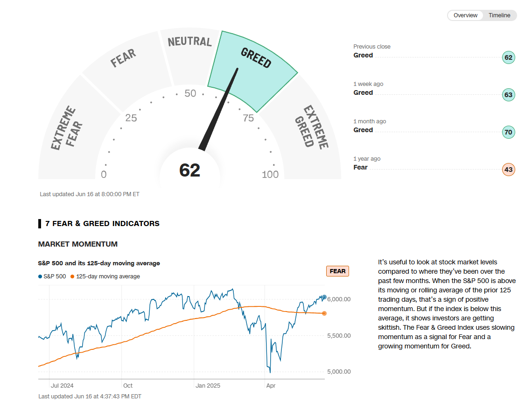This screenshot has width=532, height=411.
Task: Click the gauge center value 62
Action: tap(189, 170)
